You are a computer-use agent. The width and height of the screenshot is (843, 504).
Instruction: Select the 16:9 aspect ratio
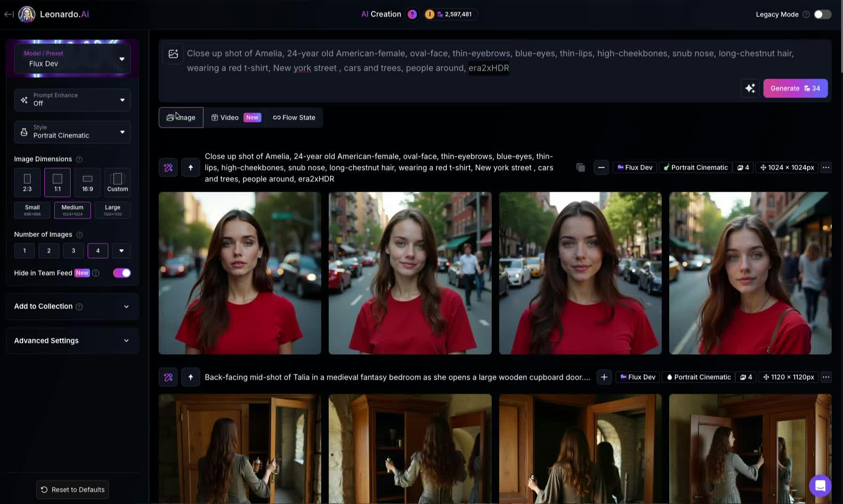coord(88,182)
